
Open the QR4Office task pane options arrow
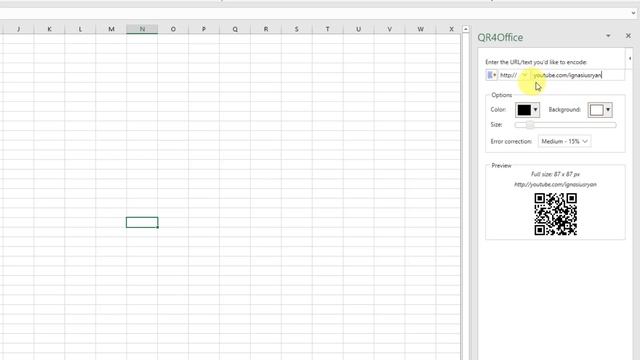pos(608,36)
